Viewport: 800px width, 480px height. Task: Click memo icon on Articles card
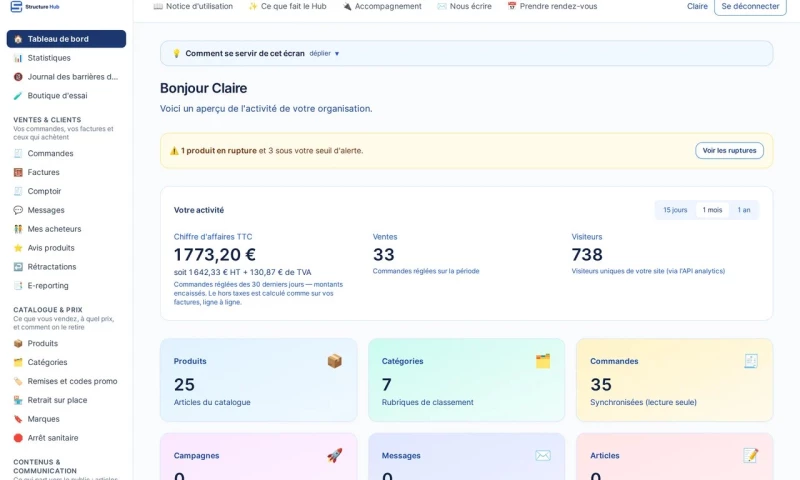click(751, 455)
